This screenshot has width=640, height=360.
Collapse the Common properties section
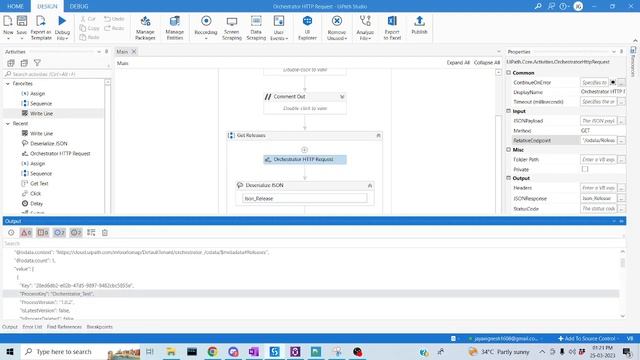click(x=509, y=73)
